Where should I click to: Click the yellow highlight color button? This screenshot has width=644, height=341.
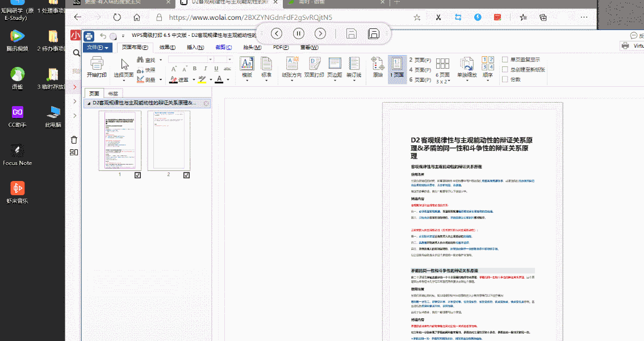click(202, 79)
